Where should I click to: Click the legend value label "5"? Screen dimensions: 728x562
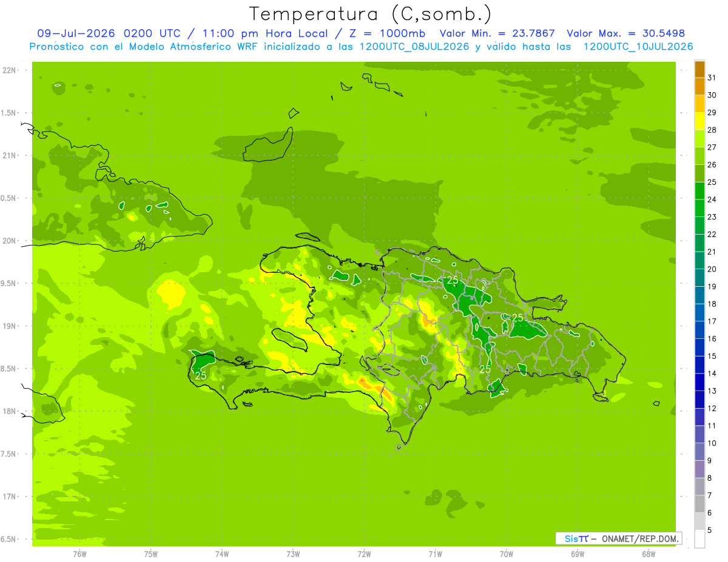pos(710,530)
